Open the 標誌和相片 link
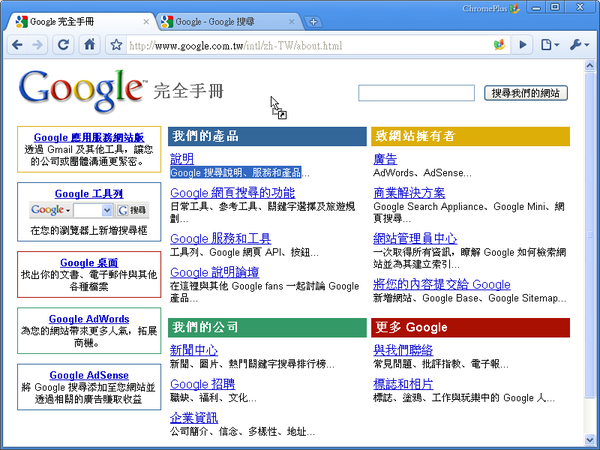 coord(403,383)
